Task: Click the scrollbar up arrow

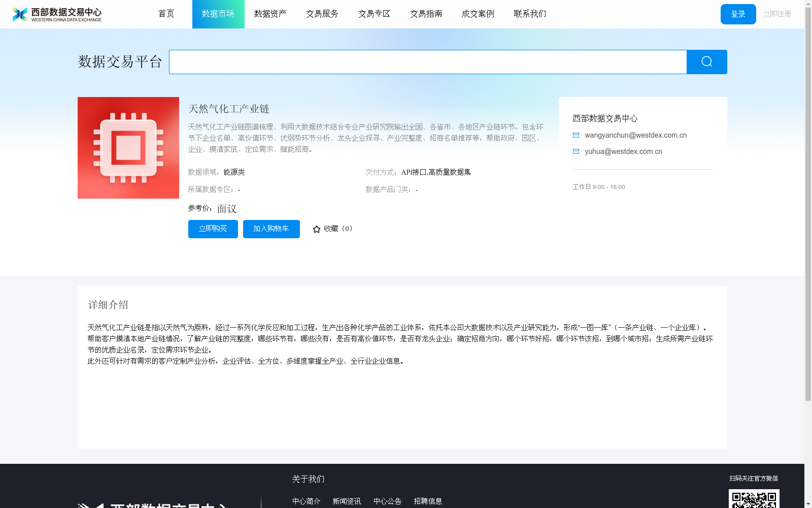Action: [x=808, y=4]
